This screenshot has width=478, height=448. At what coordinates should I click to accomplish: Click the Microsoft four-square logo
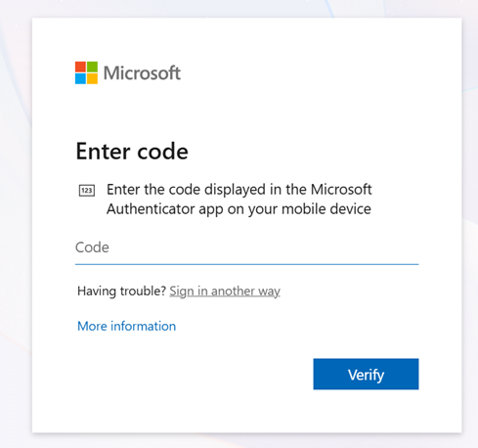coord(86,72)
